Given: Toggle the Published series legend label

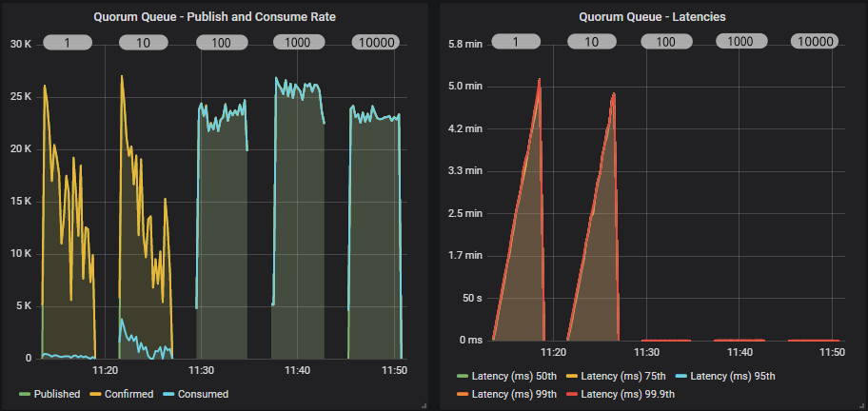Looking at the screenshot, I should [x=56, y=394].
